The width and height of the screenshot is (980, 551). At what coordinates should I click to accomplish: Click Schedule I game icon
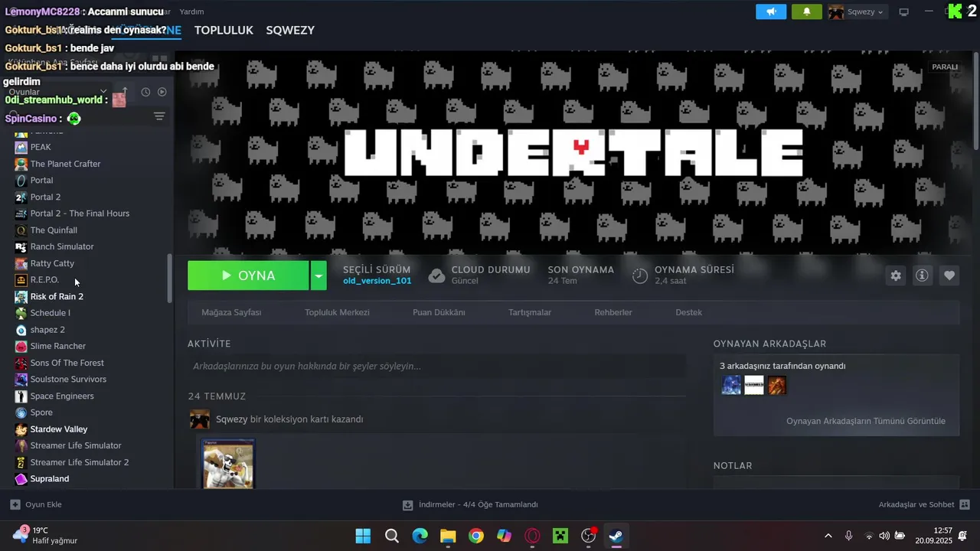click(21, 313)
